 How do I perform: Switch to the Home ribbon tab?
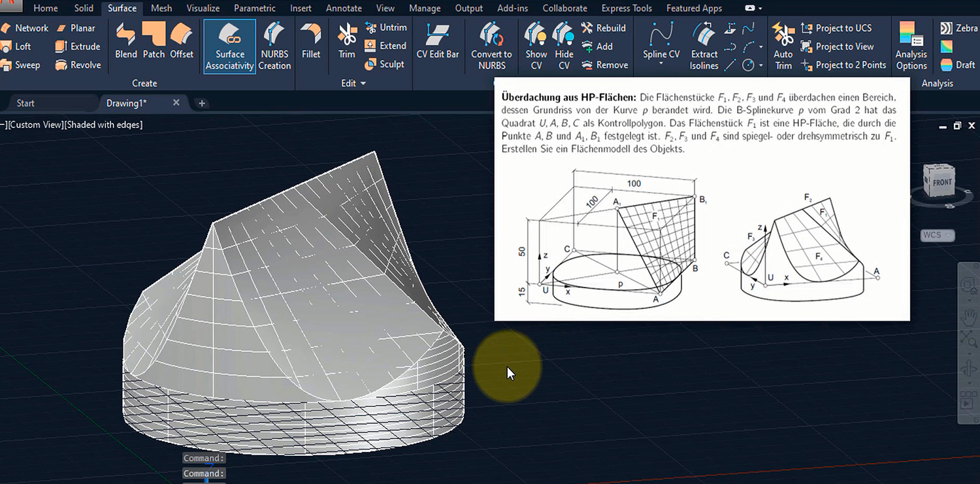click(x=45, y=8)
